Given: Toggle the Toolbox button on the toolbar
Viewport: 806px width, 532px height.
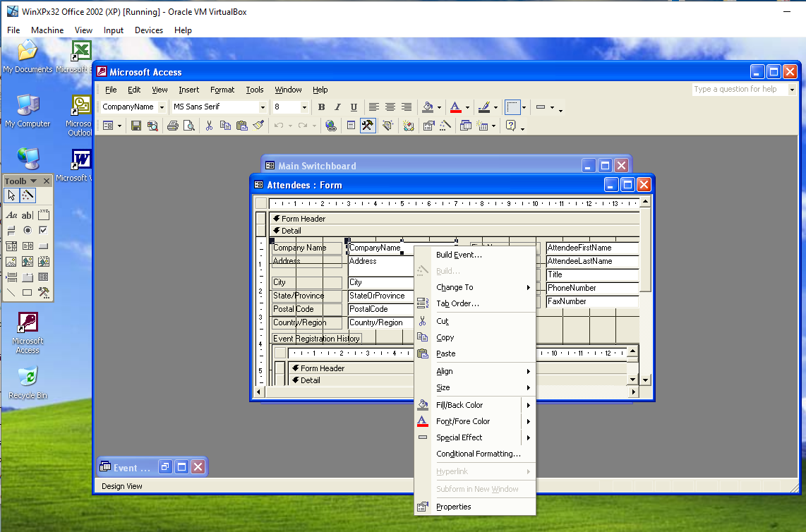Looking at the screenshot, I should 368,126.
